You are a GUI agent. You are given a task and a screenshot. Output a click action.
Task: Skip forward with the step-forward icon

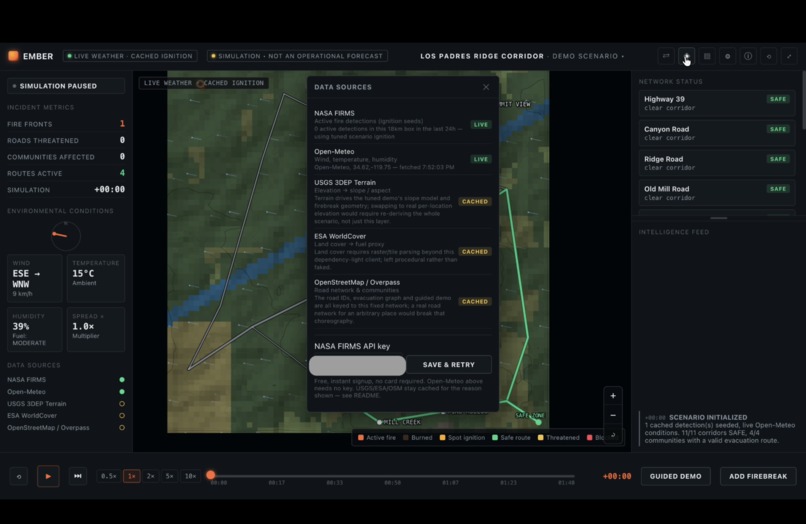click(78, 476)
